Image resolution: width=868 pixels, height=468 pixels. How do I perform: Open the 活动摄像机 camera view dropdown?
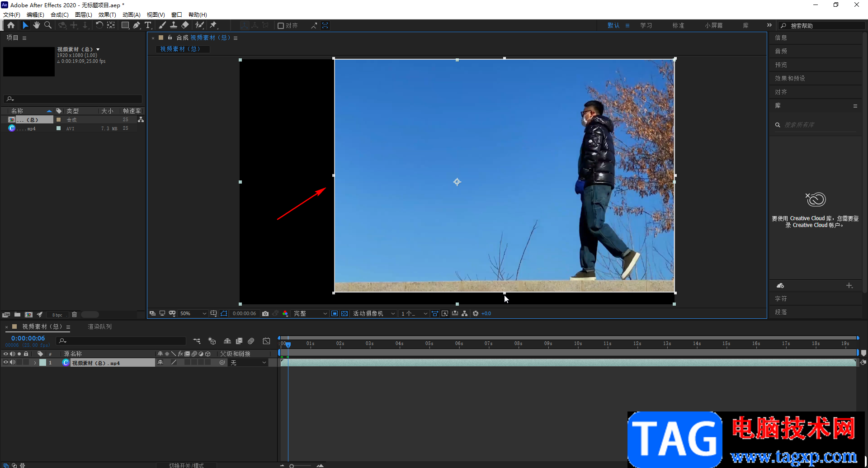[x=374, y=313]
